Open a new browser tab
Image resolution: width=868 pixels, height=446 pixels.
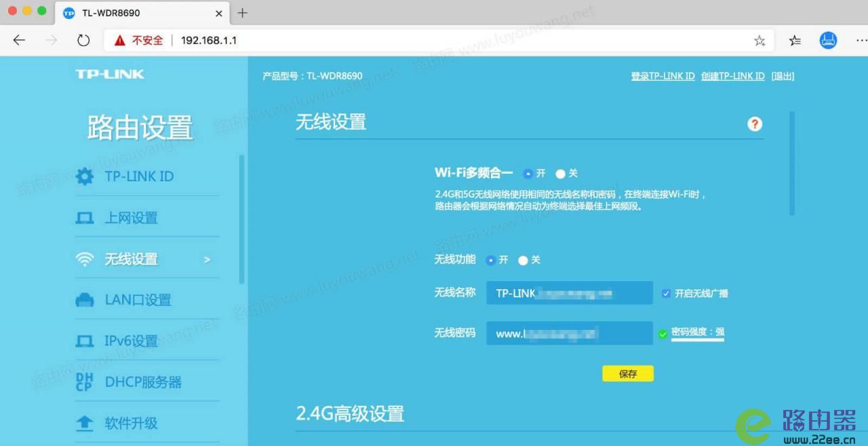tap(243, 13)
